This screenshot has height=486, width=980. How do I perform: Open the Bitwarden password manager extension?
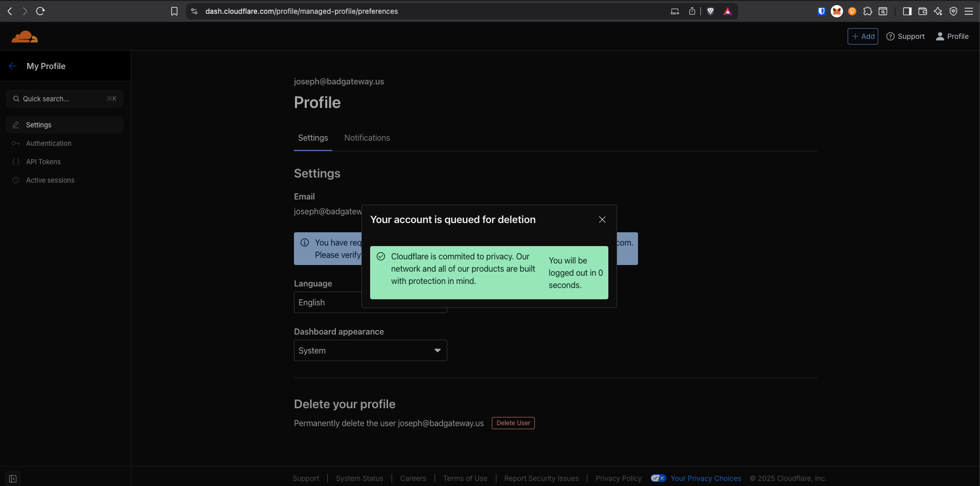coord(822,11)
